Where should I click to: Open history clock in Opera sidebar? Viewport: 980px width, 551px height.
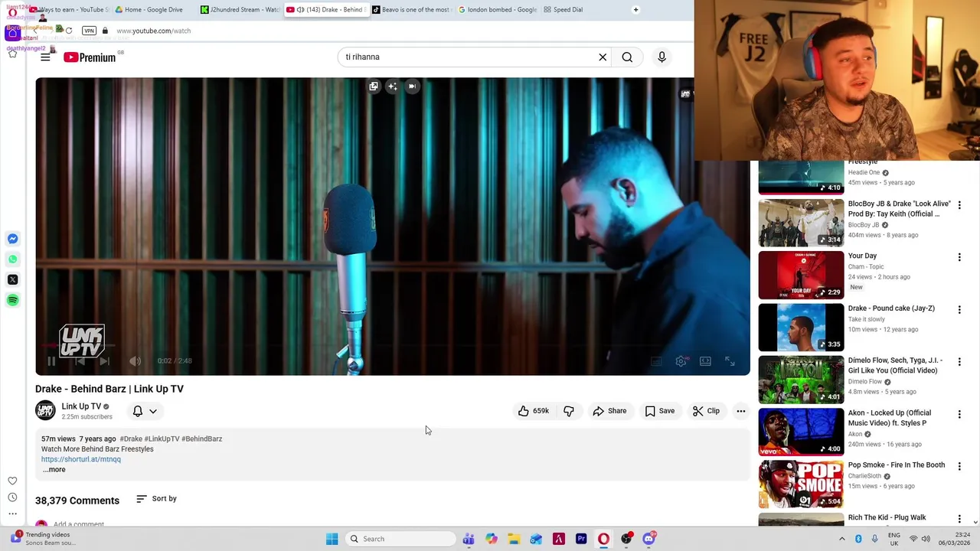[12, 497]
